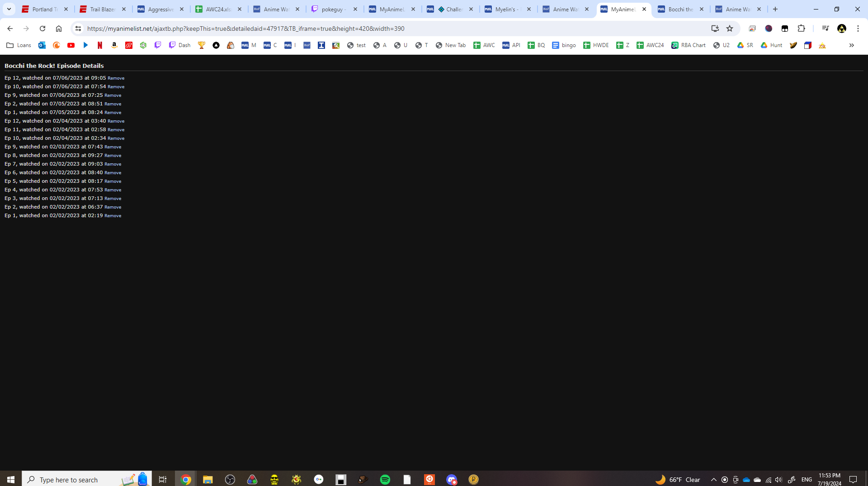Screen dimensions: 868x486
Task: Remove Ep 2 watched 07/05/2023 08:51
Action: pyautogui.click(x=113, y=104)
